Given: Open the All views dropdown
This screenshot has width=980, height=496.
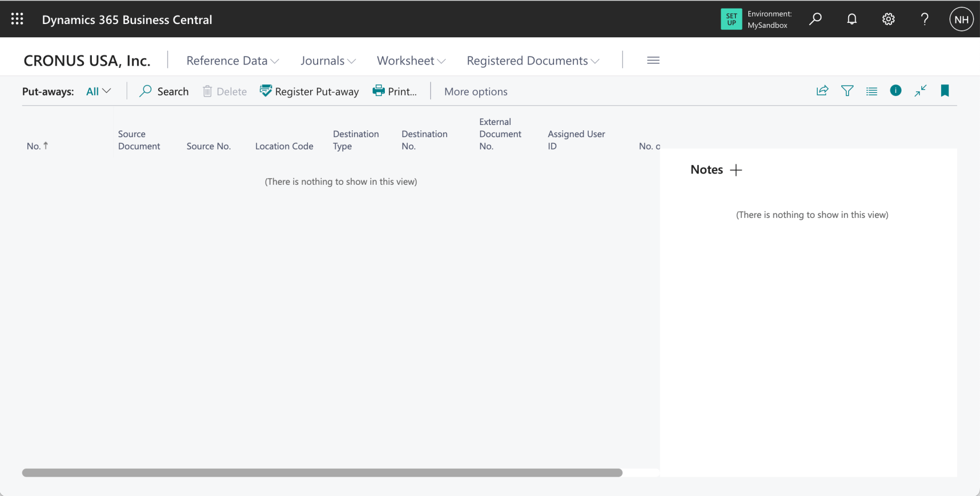Looking at the screenshot, I should click(99, 91).
